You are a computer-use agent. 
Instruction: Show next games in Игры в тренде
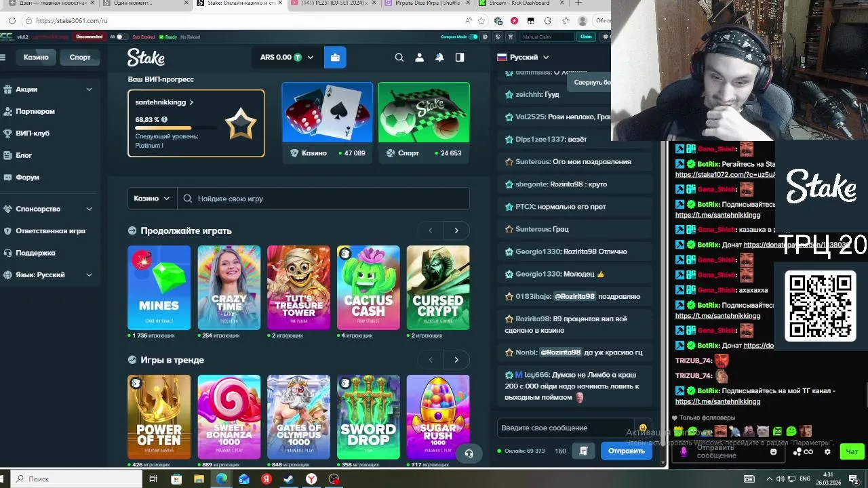456,360
